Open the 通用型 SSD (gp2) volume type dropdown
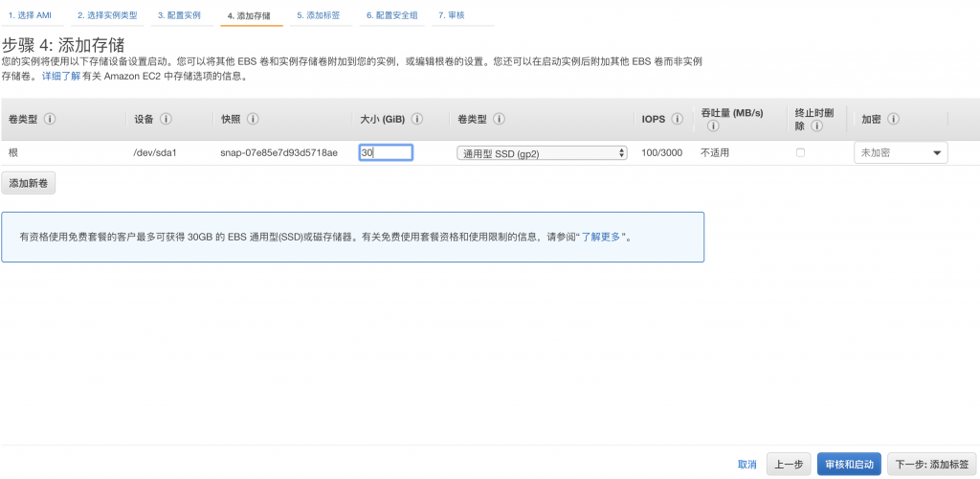The height and width of the screenshot is (479, 980). pos(542,152)
